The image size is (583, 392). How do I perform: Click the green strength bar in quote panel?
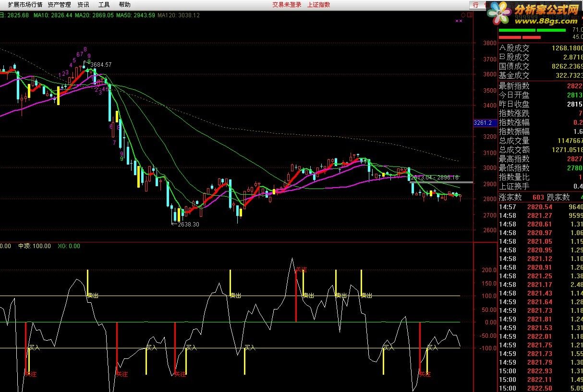532,30
